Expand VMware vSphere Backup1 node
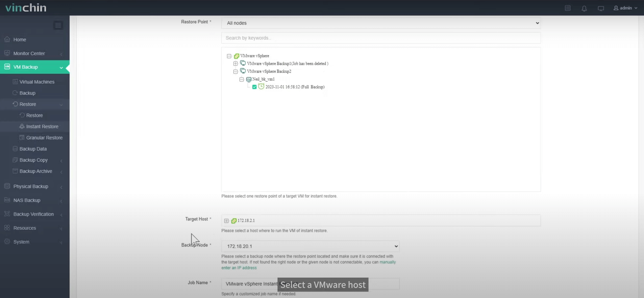 click(x=236, y=64)
